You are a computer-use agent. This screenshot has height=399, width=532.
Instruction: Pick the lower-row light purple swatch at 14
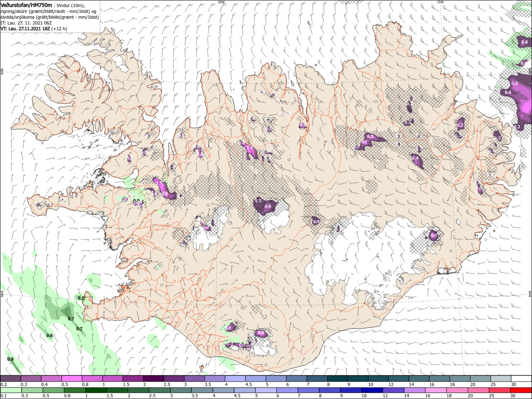[x=414, y=390]
